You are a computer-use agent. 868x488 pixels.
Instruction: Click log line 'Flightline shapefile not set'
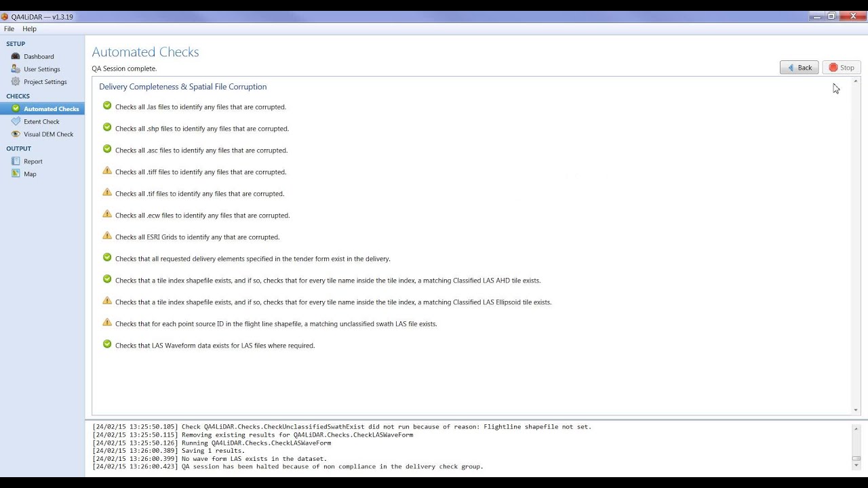click(342, 427)
